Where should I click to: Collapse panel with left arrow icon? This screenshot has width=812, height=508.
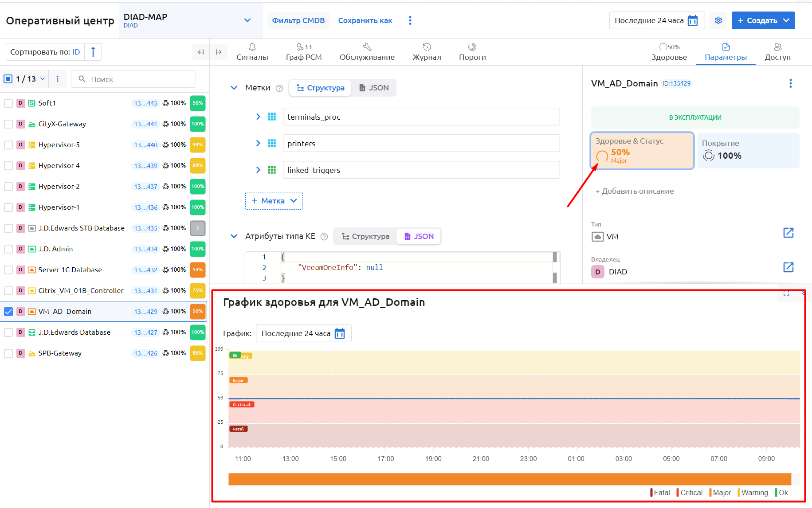pos(200,52)
